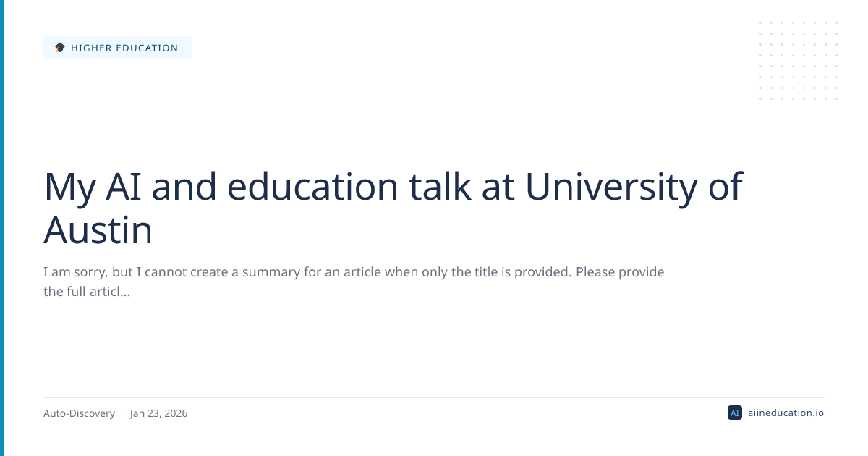Click the word "University" in the headline
Viewport: 868px width, 456px height.
615,186
